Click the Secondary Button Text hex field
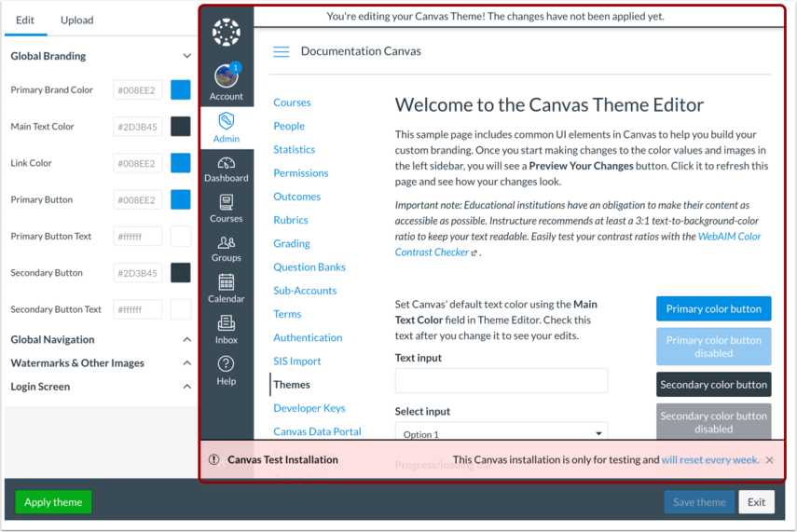This screenshot has width=797, height=532. pos(138,309)
